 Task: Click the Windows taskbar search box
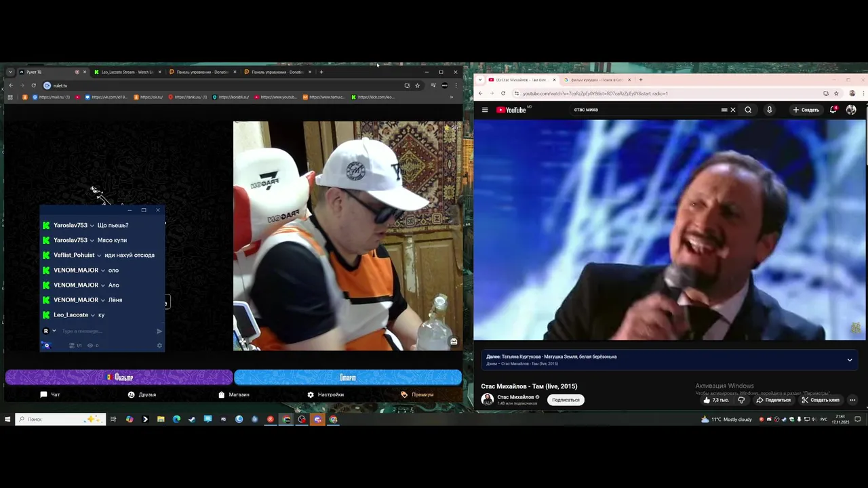60,420
